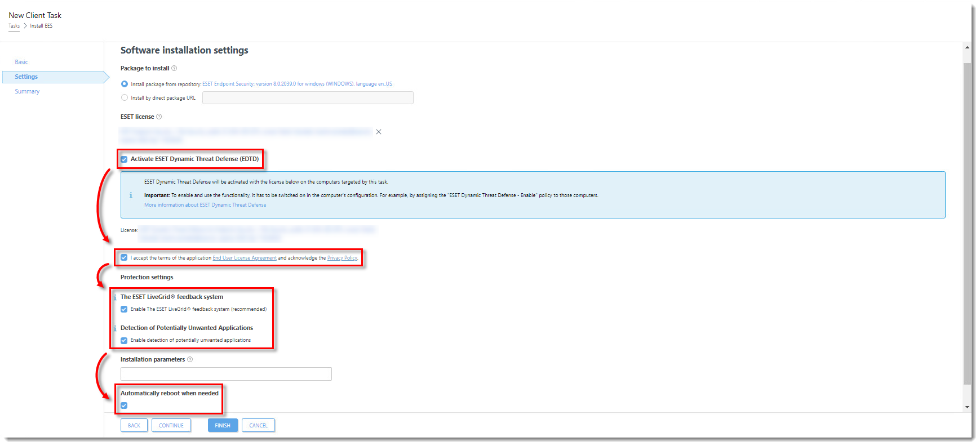980x446 pixels.
Task: View the info icon beside Potentially Unwanted Applications
Action: pyautogui.click(x=115, y=328)
